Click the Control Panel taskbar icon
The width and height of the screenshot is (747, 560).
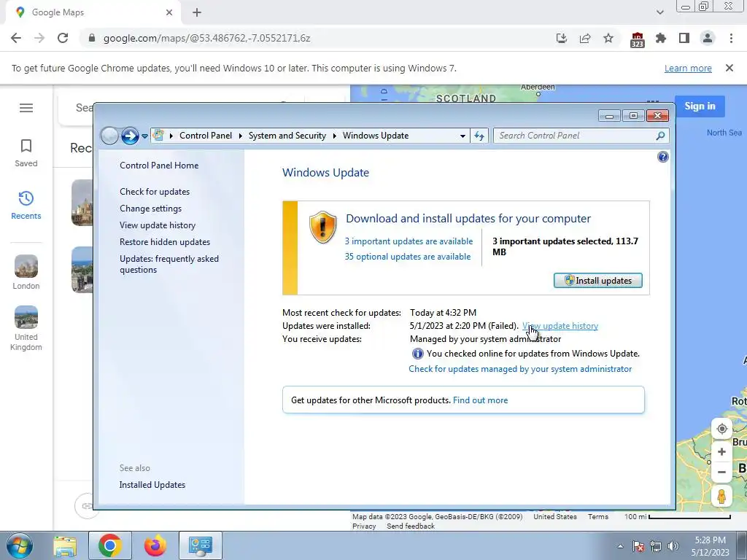coord(201,545)
